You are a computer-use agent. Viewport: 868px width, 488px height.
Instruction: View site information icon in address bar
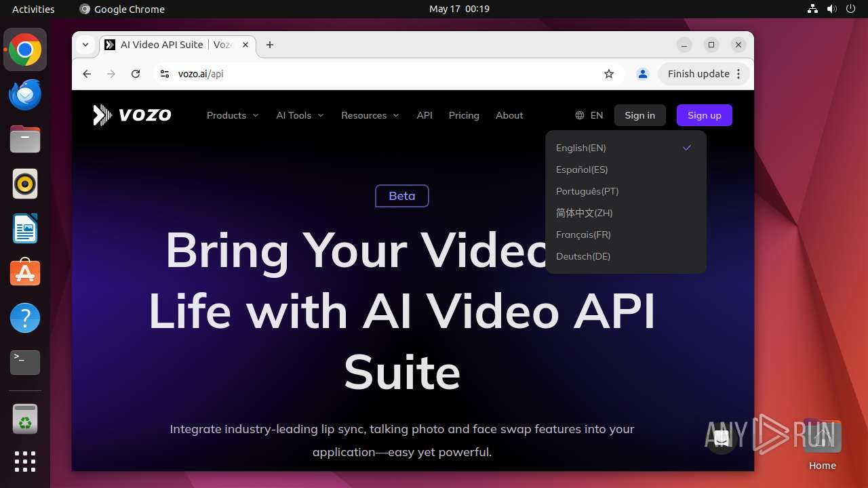(164, 74)
